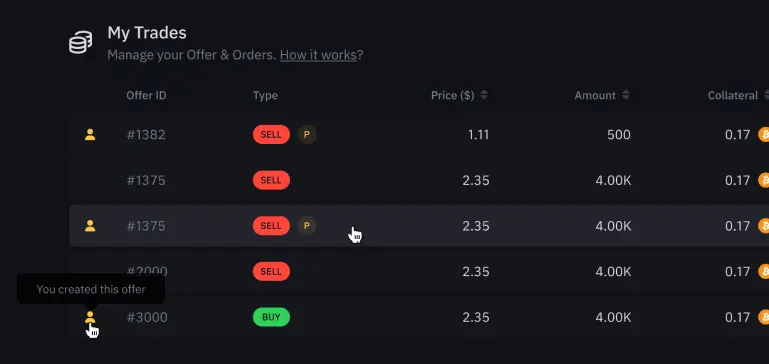The image size is (769, 364).
Task: Click SELL tag on offer #1382
Action: coord(271,134)
